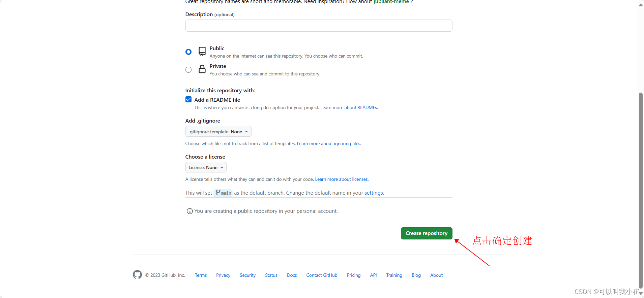Open the Pricing footer link

354,275
